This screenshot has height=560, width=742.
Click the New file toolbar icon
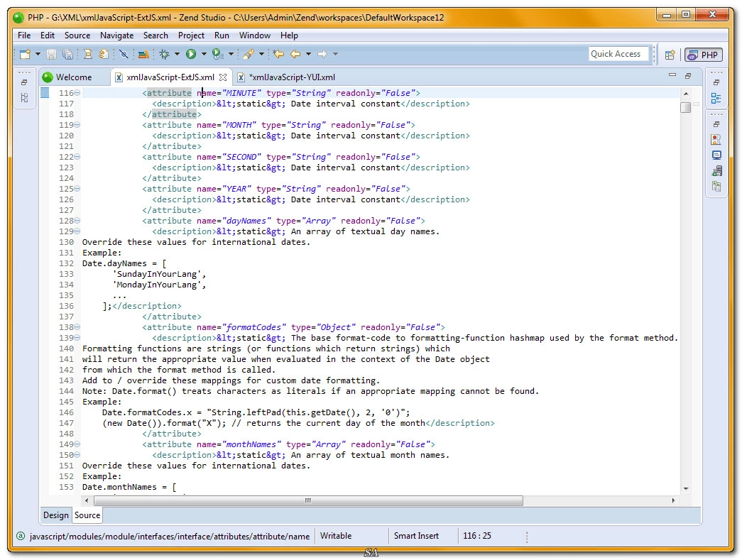click(25, 55)
